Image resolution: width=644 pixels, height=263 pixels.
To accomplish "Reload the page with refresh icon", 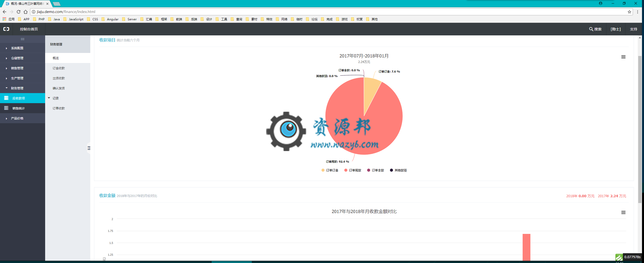I will click(19, 12).
